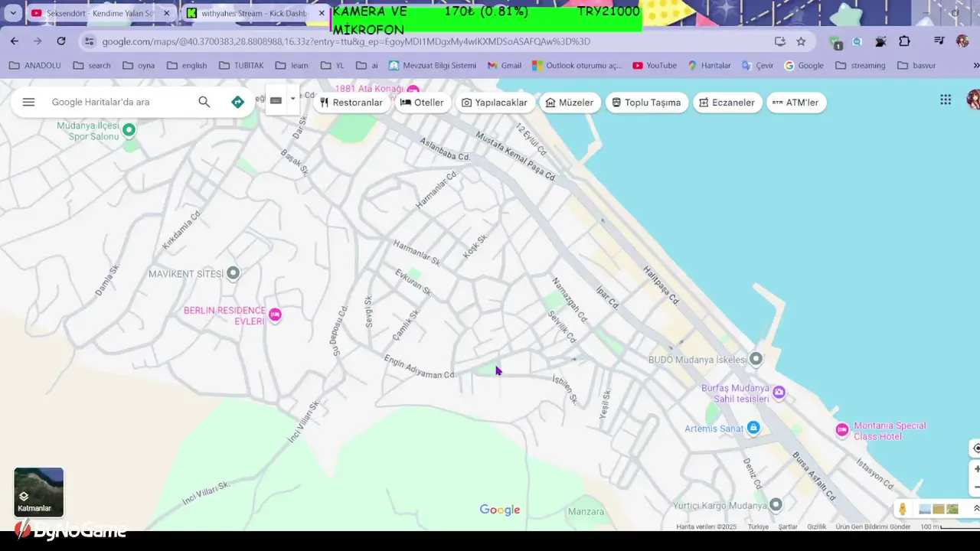Open the green shield extension with badge

coord(835,42)
